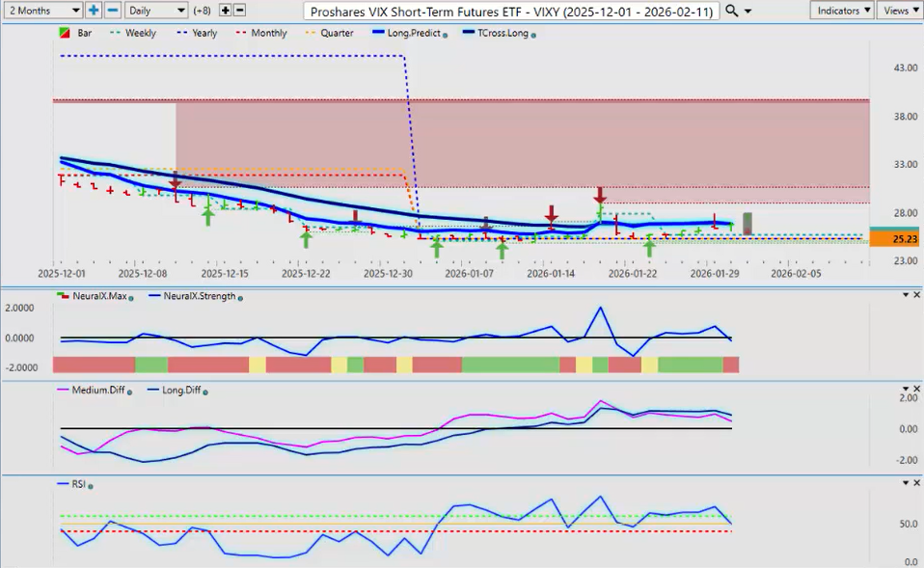This screenshot has width=924, height=568.
Task: Expand the arrow next to the search icon
Action: coord(748,11)
